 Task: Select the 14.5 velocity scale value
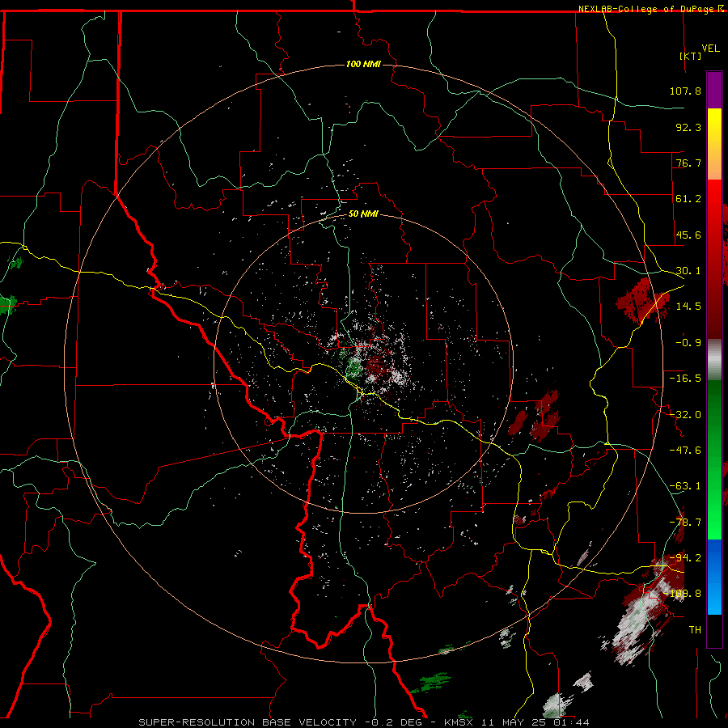pos(688,307)
